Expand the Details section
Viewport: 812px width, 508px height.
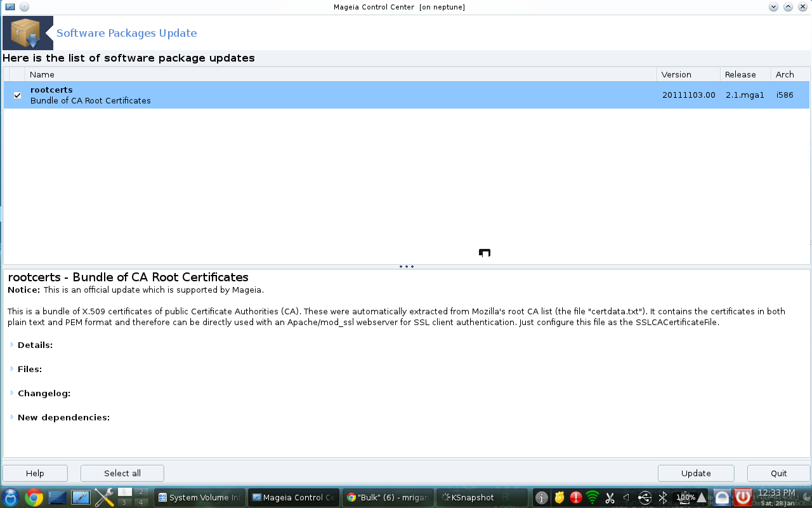click(x=12, y=345)
